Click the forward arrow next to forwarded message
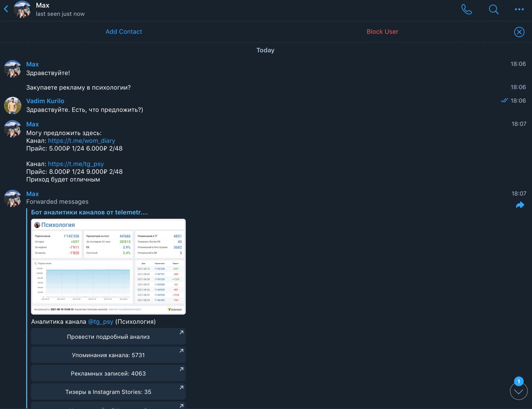532x409 pixels. point(520,205)
